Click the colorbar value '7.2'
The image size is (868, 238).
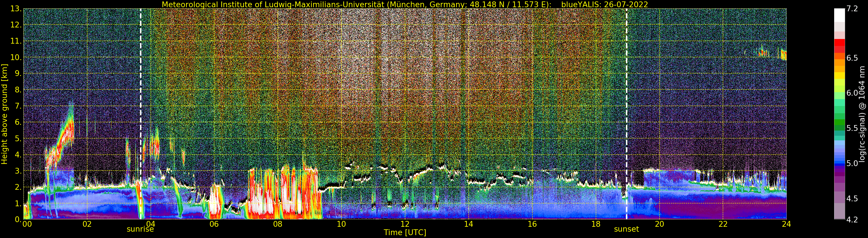[x=852, y=9]
